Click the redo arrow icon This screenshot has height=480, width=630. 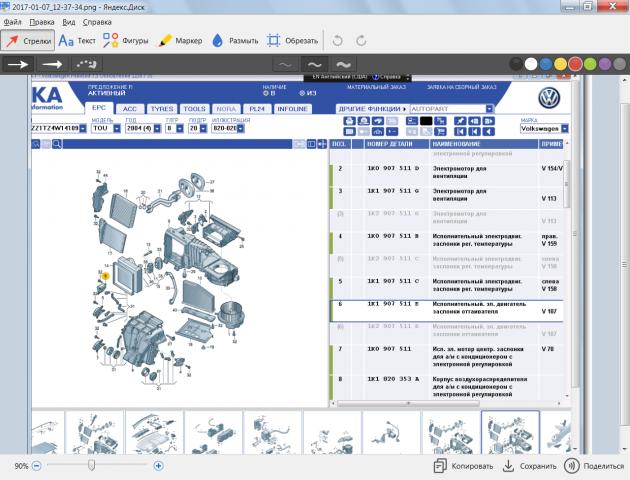click(x=361, y=41)
